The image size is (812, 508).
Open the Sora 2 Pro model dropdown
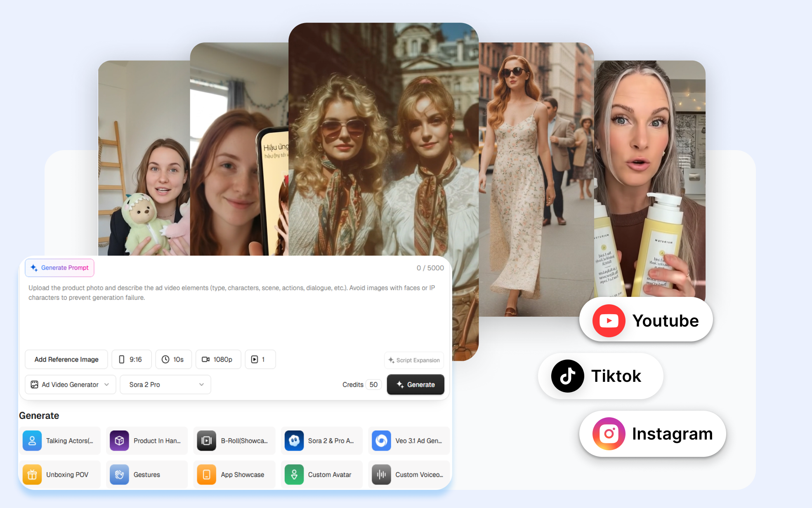[x=165, y=385]
